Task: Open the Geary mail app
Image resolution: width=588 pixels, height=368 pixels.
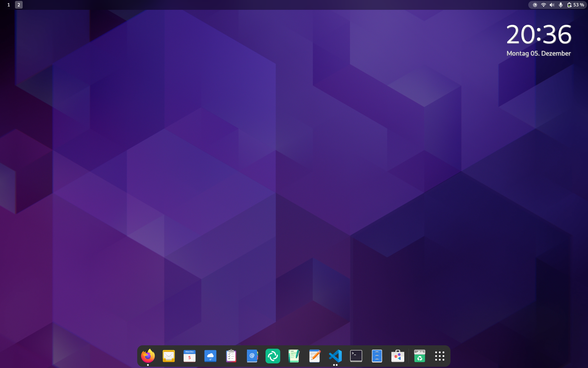Action: [x=169, y=356]
